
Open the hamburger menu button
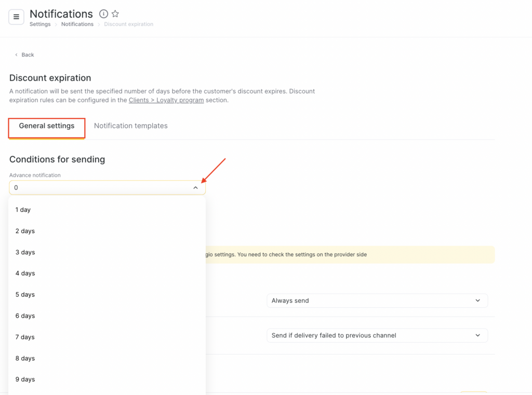pyautogui.click(x=16, y=17)
